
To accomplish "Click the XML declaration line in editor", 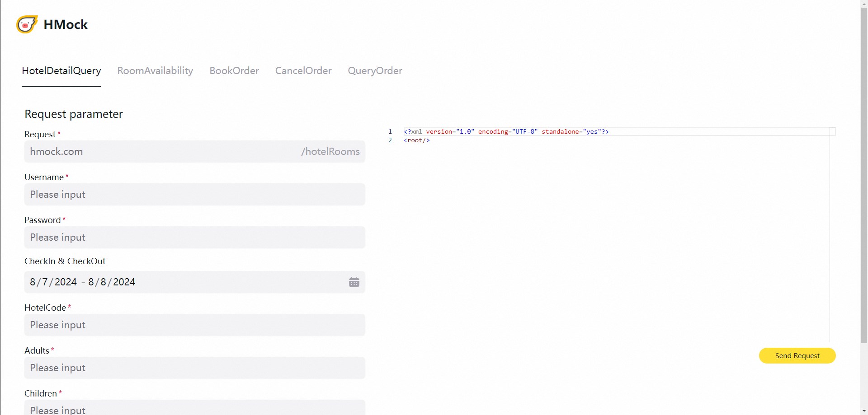I will [506, 132].
